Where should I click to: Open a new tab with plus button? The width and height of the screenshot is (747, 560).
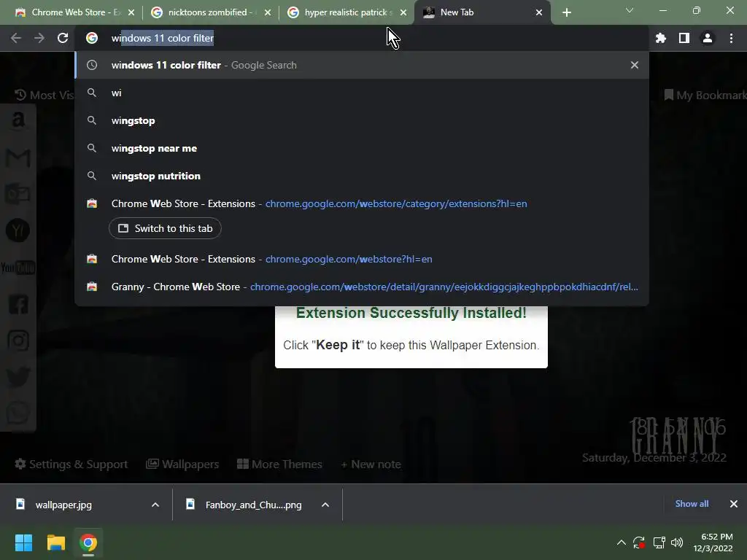coord(566,12)
